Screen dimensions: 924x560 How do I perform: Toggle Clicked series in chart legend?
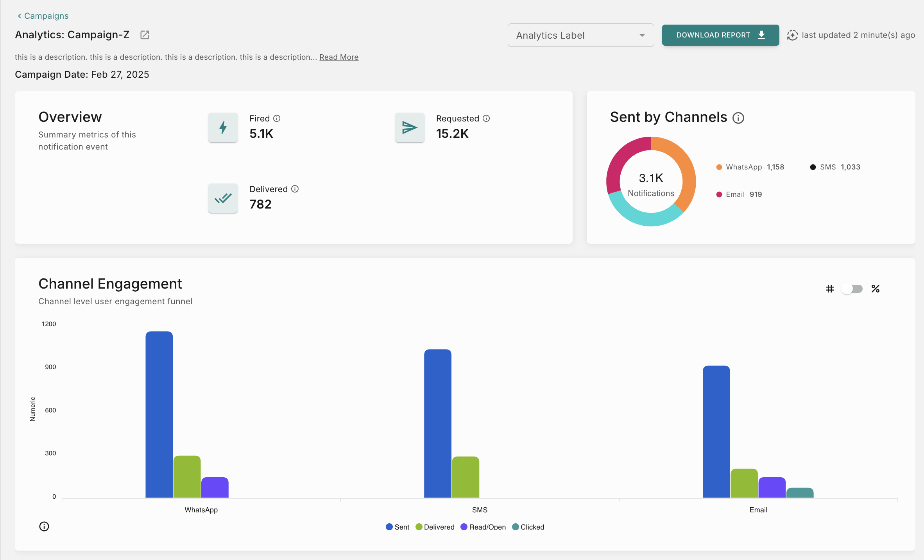click(528, 527)
